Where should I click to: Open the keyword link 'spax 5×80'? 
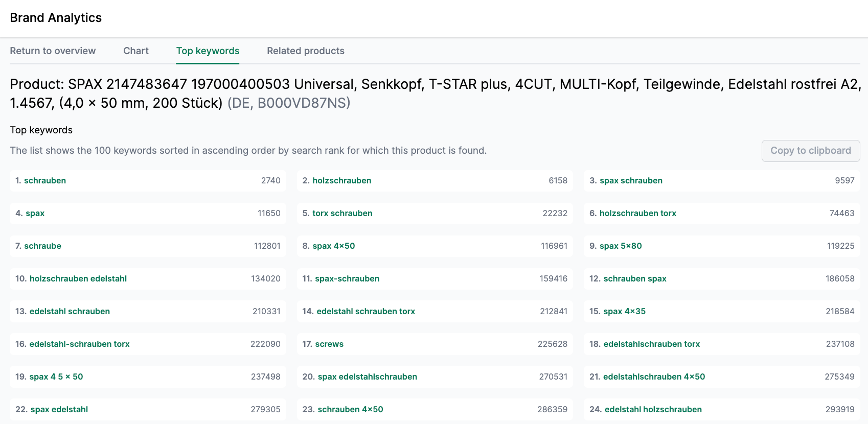tap(621, 246)
